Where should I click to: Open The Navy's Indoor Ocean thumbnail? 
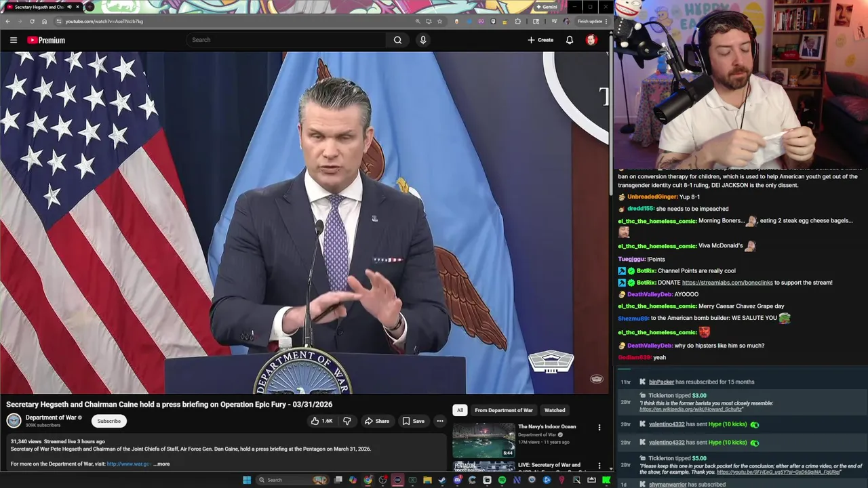[484, 440]
